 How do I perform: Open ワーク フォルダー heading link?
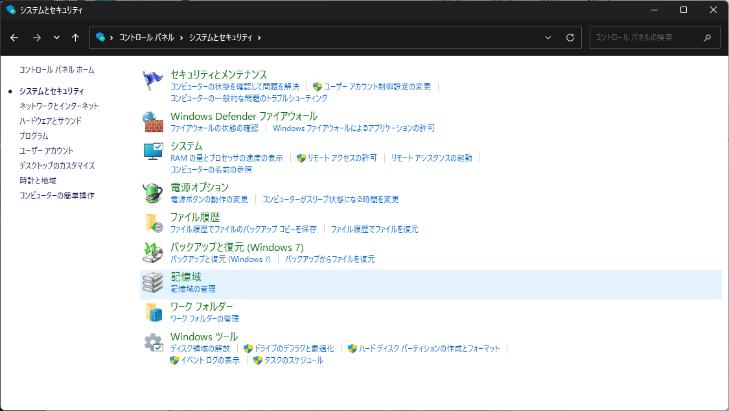(x=201, y=306)
